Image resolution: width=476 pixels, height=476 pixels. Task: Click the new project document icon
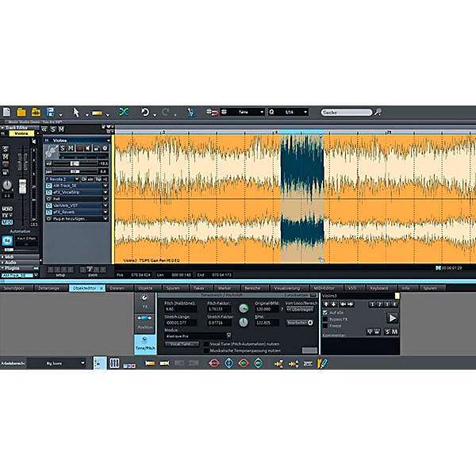click(x=6, y=112)
